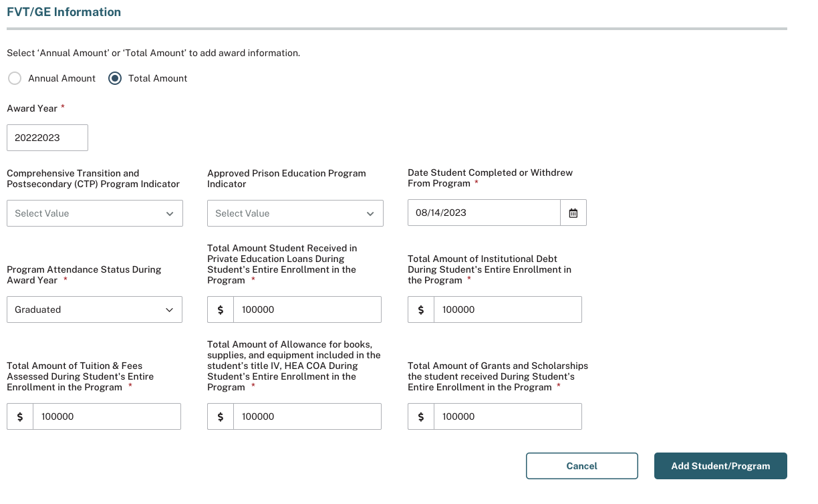Click dollar icon beside books allowance amount

[x=221, y=416]
